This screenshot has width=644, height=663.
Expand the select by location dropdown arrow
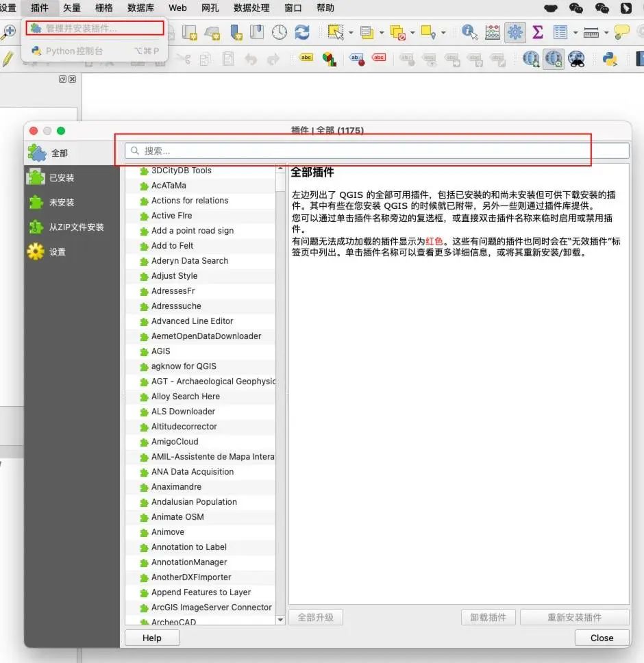pos(443,33)
